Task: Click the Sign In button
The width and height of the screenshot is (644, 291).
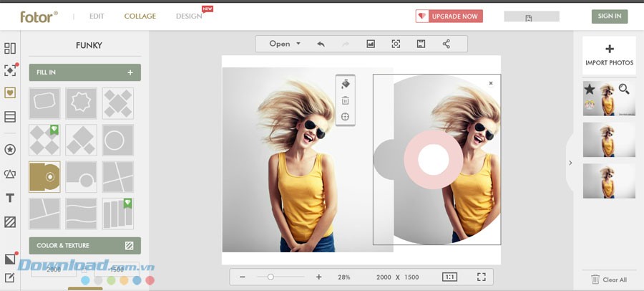Action: (609, 16)
